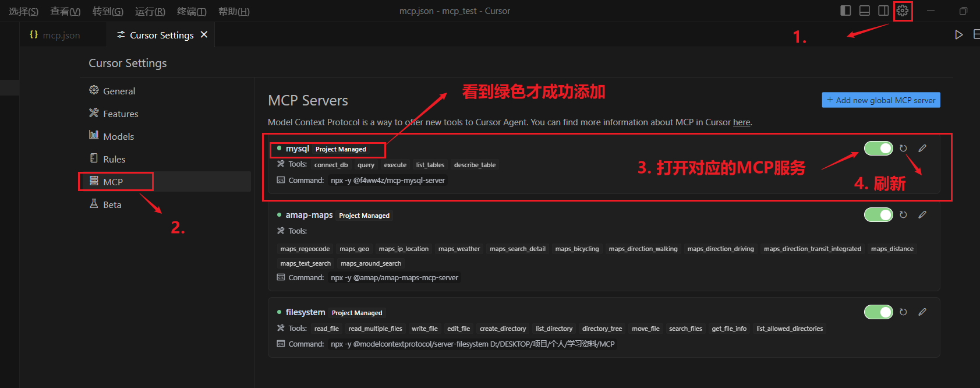This screenshot has width=980, height=388.
Task: Open the 终端(T) menu
Action: (x=192, y=12)
